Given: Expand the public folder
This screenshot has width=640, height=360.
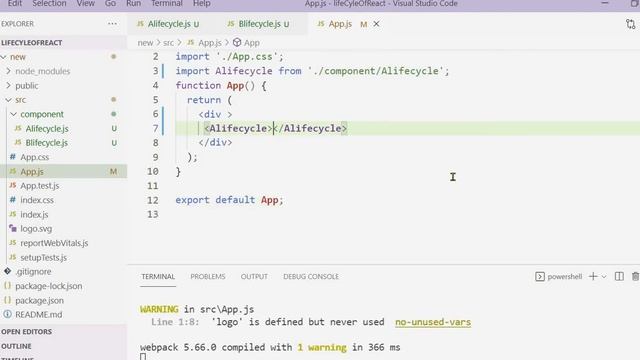Looking at the screenshot, I should [x=9, y=85].
